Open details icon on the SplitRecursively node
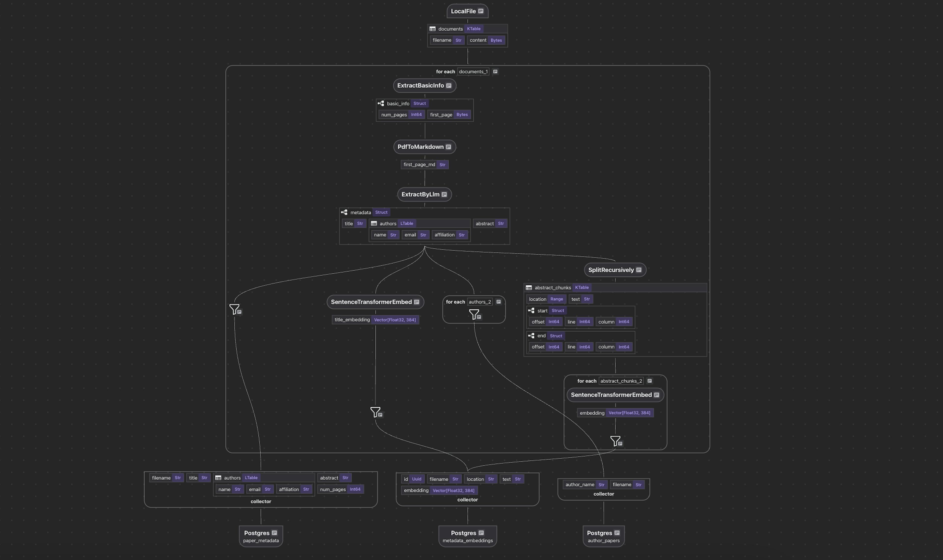 pos(638,269)
